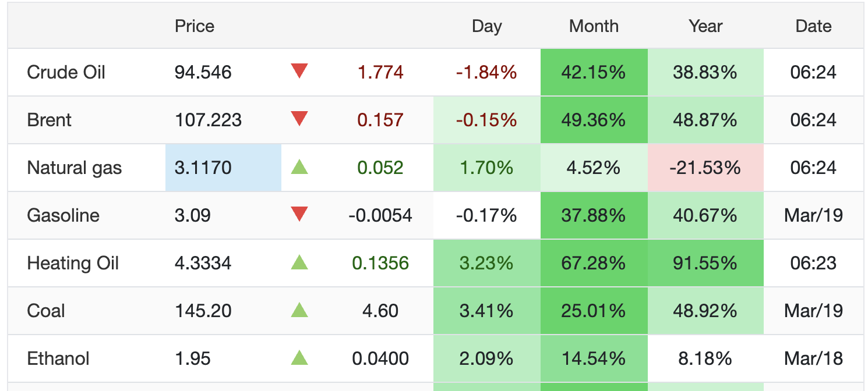Click the red down arrow for Gasoline
This screenshot has height=391, width=868.
click(x=299, y=215)
